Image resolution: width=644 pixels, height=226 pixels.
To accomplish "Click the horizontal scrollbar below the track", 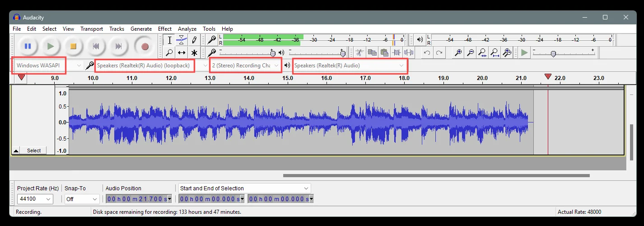I will tap(436, 175).
